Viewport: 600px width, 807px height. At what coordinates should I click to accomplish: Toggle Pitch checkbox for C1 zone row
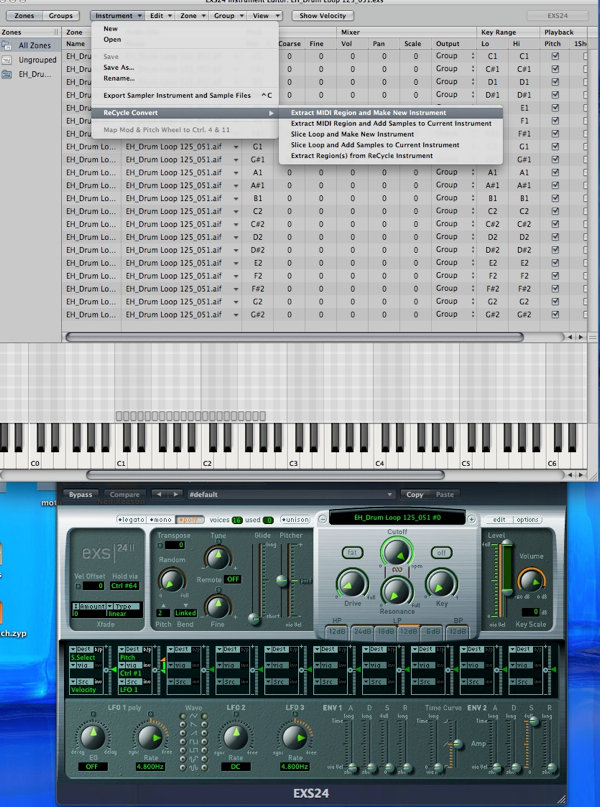coord(555,56)
